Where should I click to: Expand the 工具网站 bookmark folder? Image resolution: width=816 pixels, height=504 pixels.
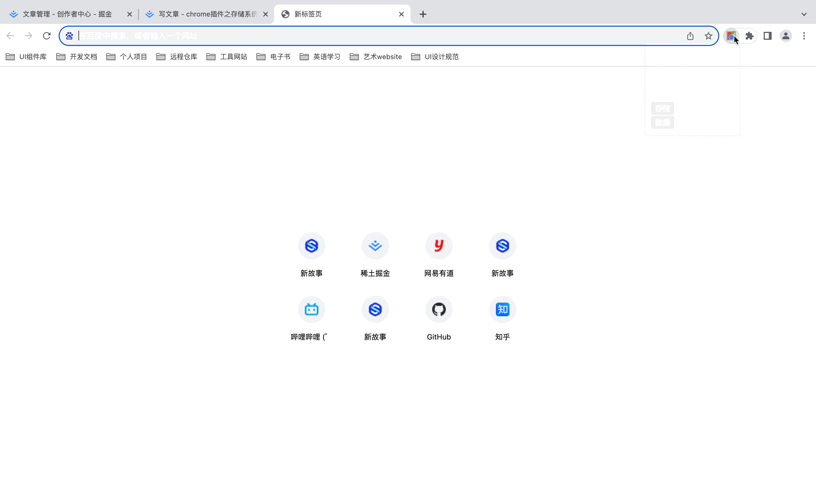tap(227, 57)
